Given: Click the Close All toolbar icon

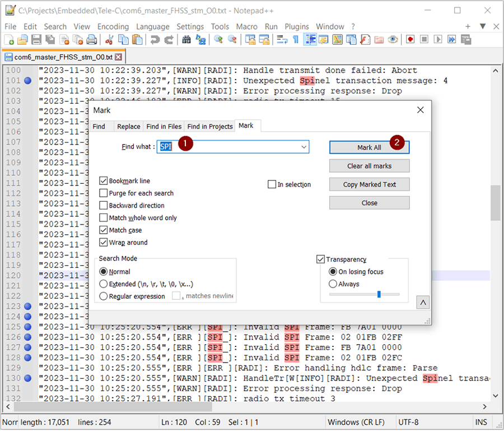Looking at the screenshot, I should (x=78, y=40).
